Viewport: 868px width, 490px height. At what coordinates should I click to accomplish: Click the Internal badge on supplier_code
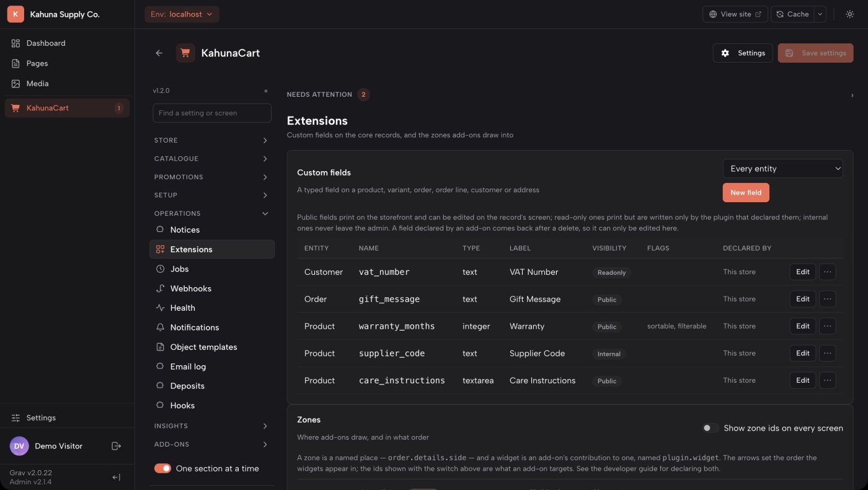[609, 354]
